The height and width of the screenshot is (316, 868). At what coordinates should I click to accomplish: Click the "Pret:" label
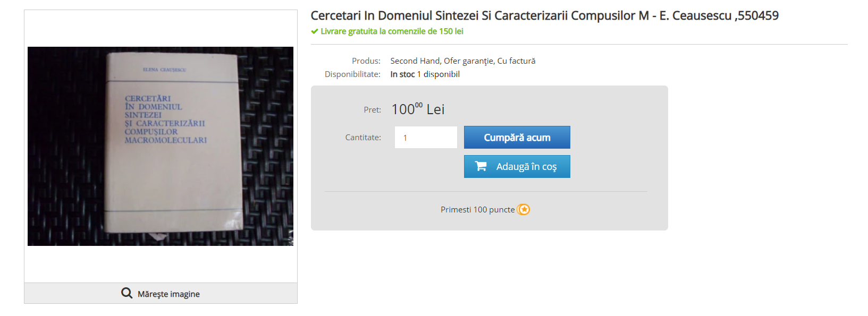[372, 110]
